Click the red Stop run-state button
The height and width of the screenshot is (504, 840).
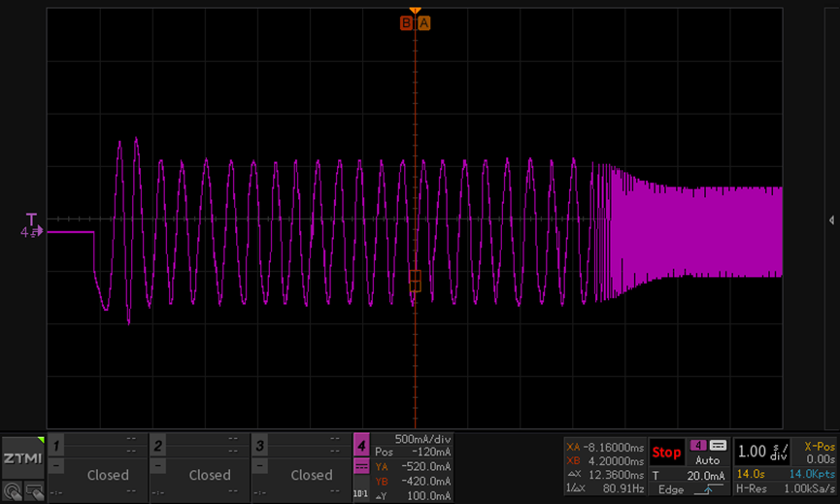[x=666, y=453]
